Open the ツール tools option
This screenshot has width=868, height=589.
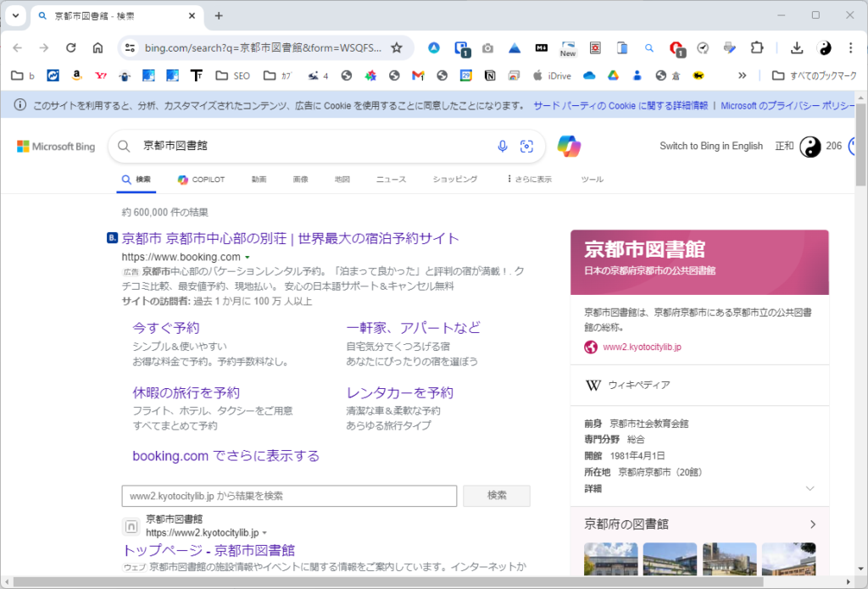(593, 180)
